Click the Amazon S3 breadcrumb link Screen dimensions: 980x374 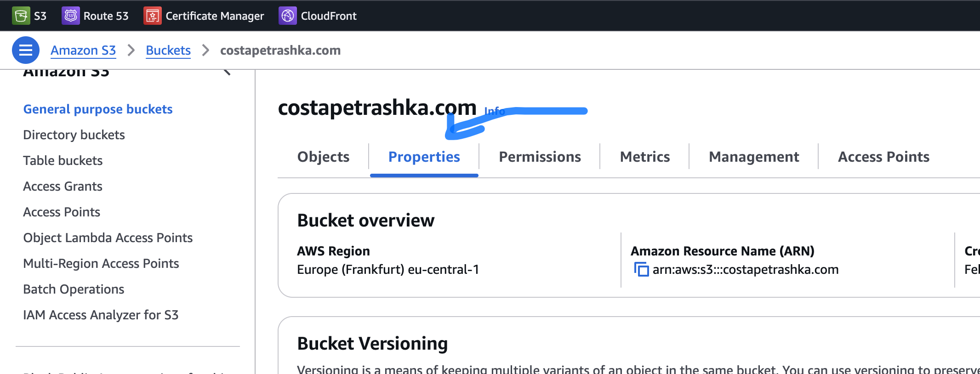point(83,50)
